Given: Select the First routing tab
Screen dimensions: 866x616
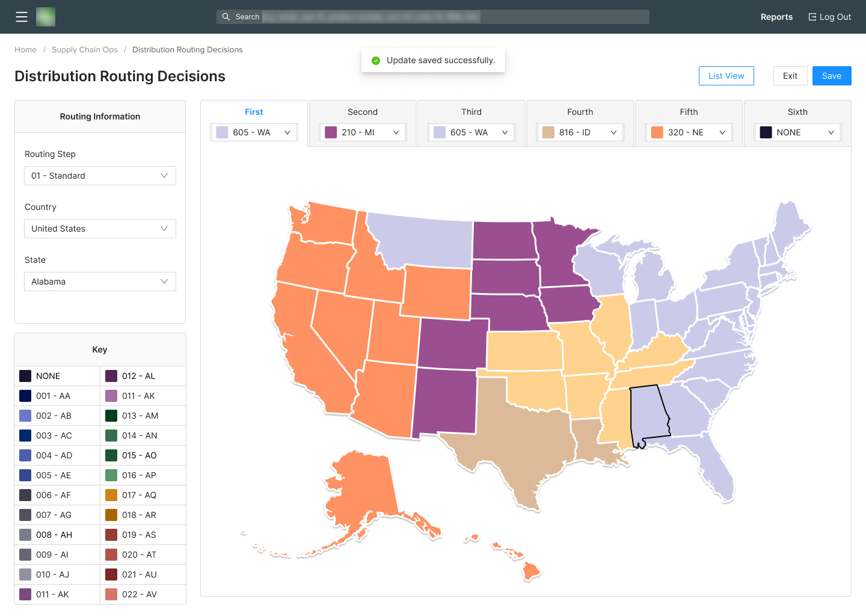Looking at the screenshot, I should [254, 112].
